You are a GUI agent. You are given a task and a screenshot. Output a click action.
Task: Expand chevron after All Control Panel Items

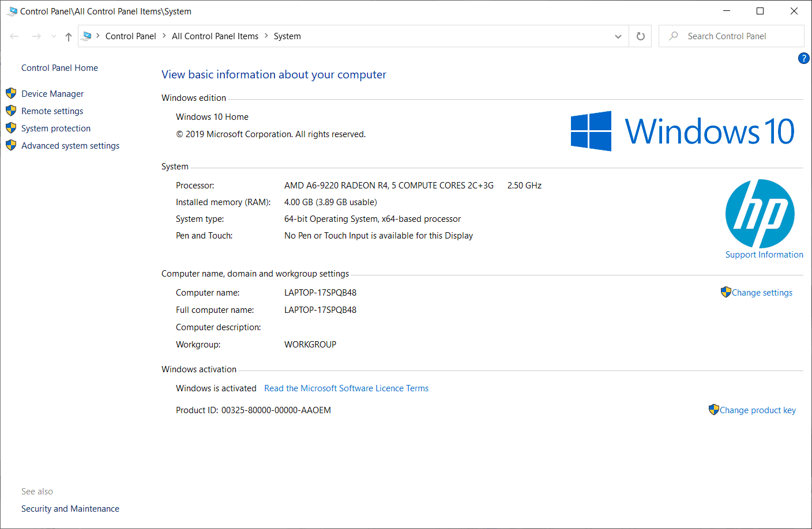click(266, 36)
